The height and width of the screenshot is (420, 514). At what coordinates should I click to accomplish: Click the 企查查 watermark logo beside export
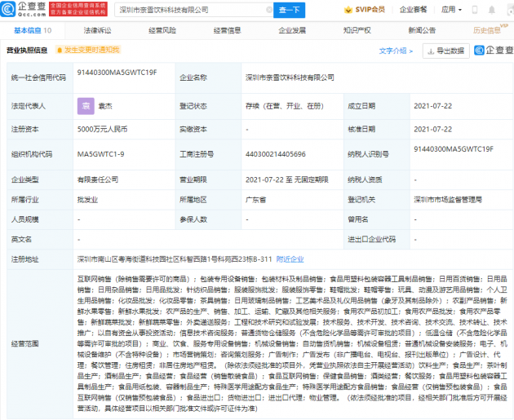[x=493, y=51]
